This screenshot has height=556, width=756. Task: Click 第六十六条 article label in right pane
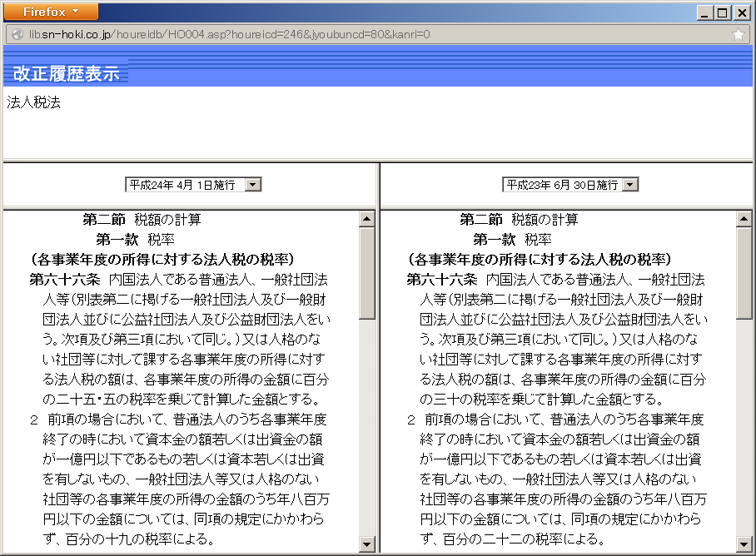(441, 280)
